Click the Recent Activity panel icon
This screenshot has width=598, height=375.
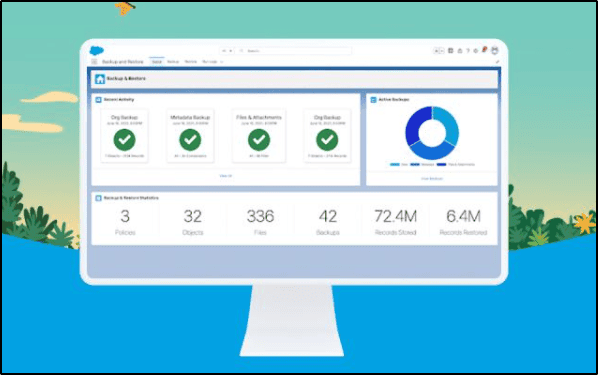point(98,100)
